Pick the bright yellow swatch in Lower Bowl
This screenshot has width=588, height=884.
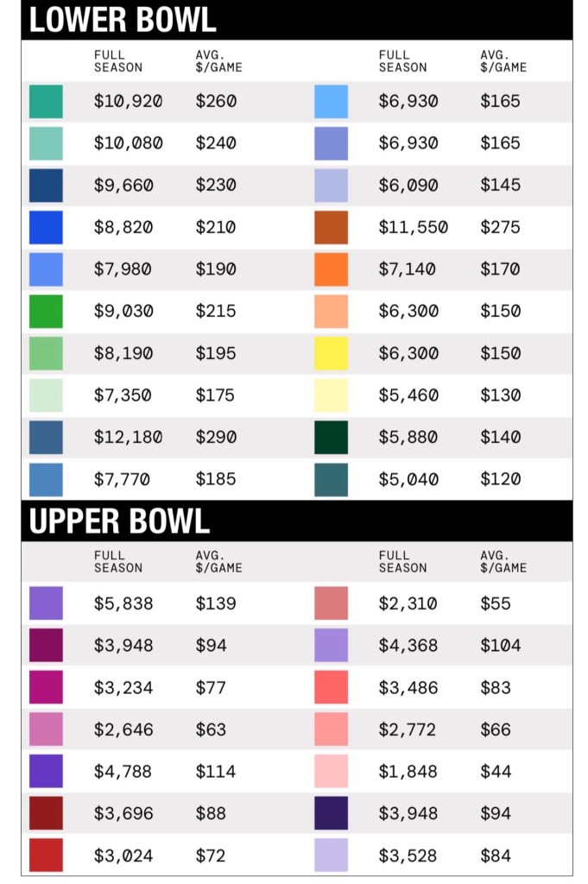click(x=331, y=353)
